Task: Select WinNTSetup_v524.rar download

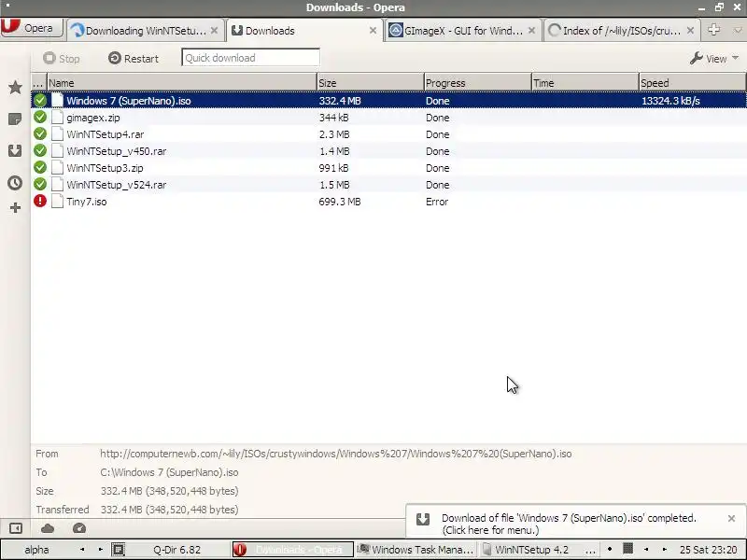Action: tap(388, 185)
